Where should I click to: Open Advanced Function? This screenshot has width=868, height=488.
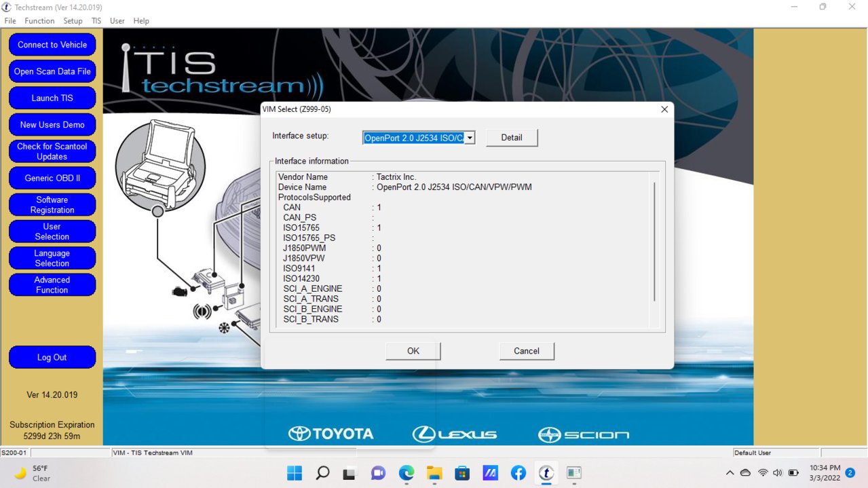(52, 285)
